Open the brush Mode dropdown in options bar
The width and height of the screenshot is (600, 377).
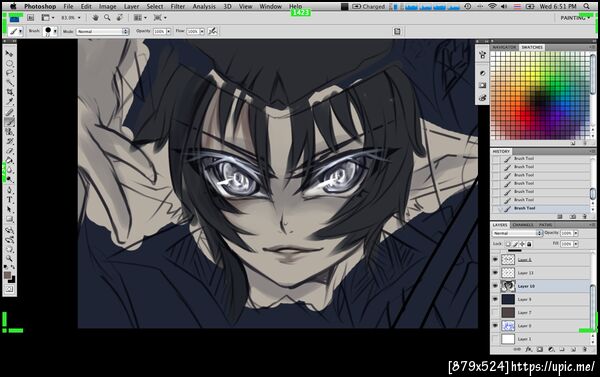point(102,31)
